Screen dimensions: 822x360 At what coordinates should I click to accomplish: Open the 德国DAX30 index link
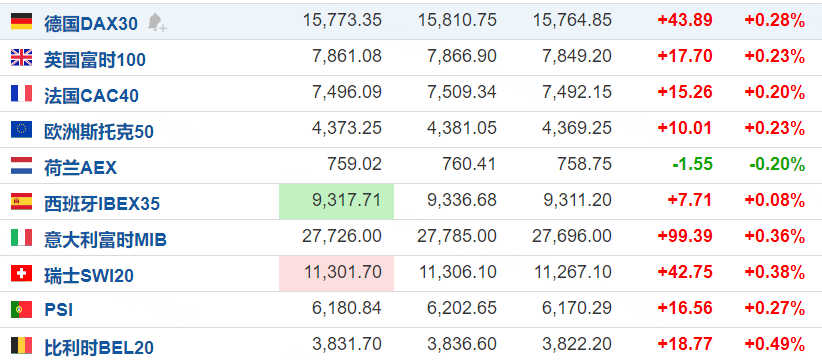pyautogui.click(x=91, y=24)
